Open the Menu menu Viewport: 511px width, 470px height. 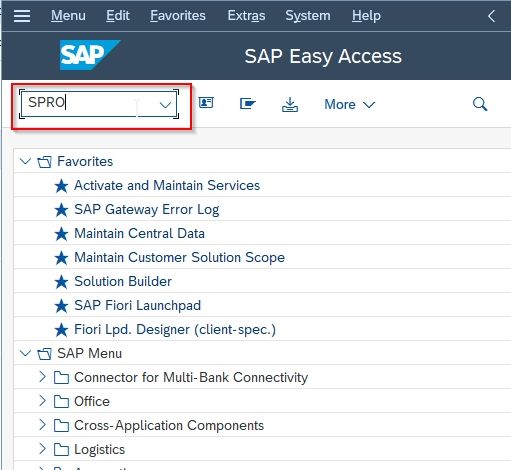[x=68, y=15]
